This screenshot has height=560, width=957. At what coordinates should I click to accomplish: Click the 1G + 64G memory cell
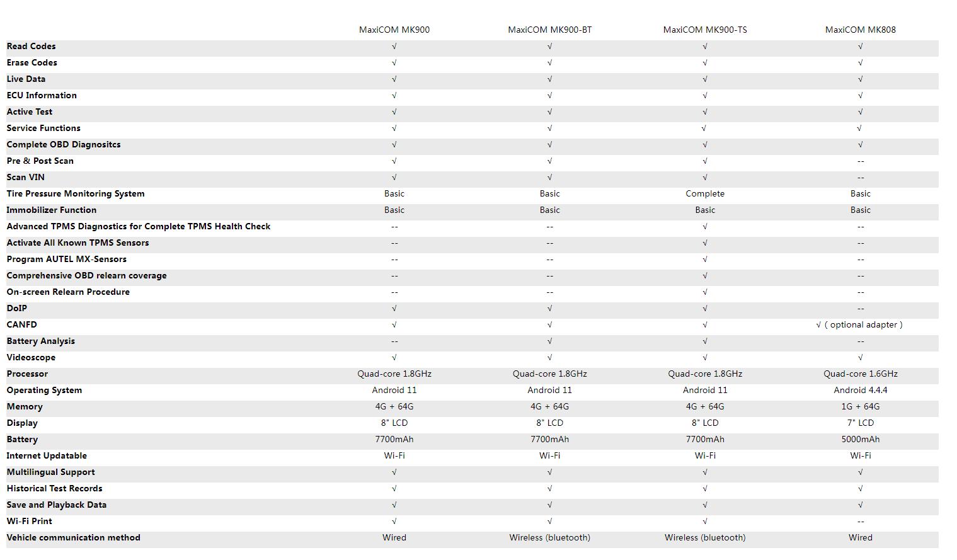click(x=860, y=406)
